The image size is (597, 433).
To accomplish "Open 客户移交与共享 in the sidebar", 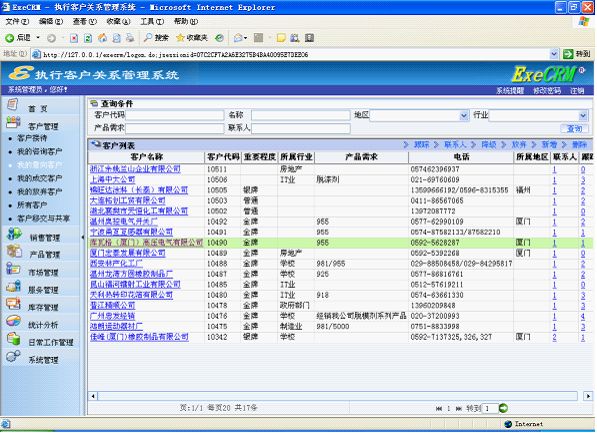I will pos(43,219).
